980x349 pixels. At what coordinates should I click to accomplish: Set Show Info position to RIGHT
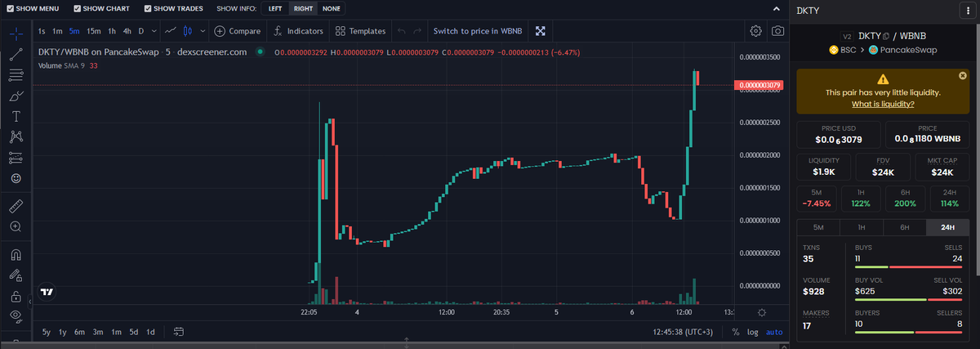[303, 8]
